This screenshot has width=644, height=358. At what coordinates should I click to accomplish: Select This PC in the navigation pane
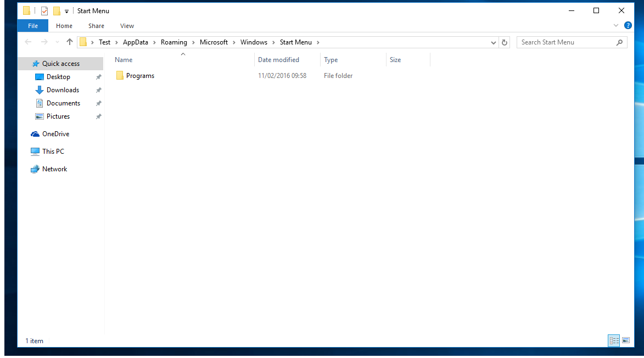coord(53,152)
